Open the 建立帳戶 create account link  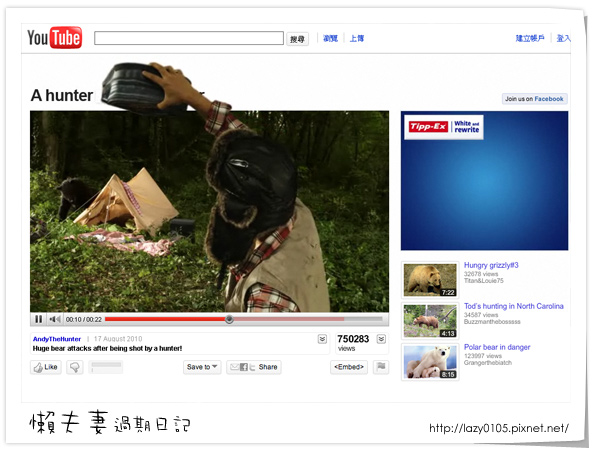530,38
